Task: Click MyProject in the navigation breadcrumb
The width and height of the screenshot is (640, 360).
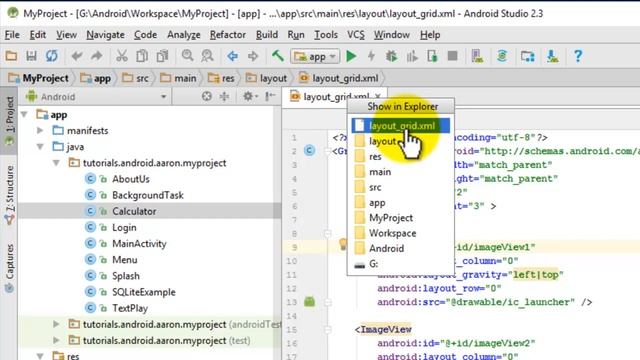Action: (39, 78)
